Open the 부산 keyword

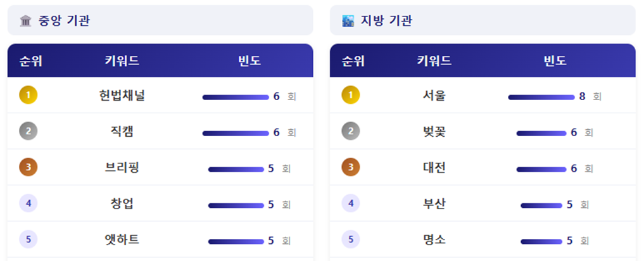coord(434,204)
